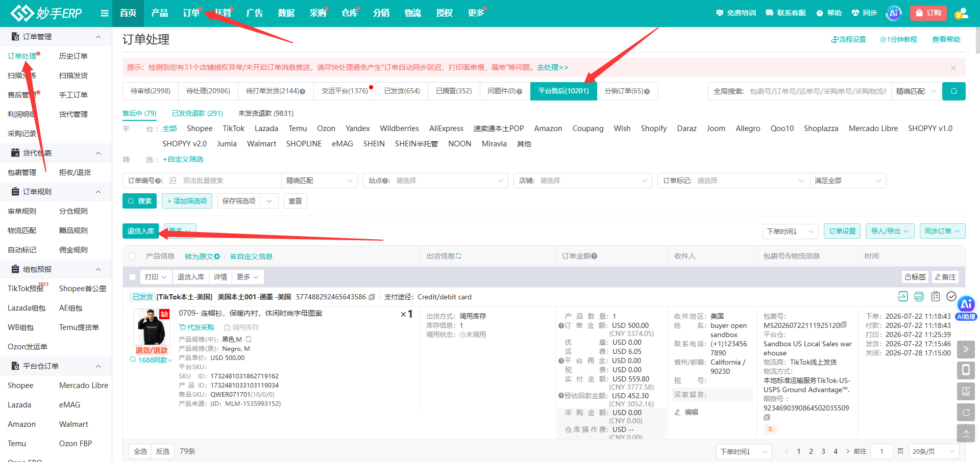The image size is (980, 462).
Task: Open the 站点 site selector dropdown
Action: pyautogui.click(x=435, y=181)
